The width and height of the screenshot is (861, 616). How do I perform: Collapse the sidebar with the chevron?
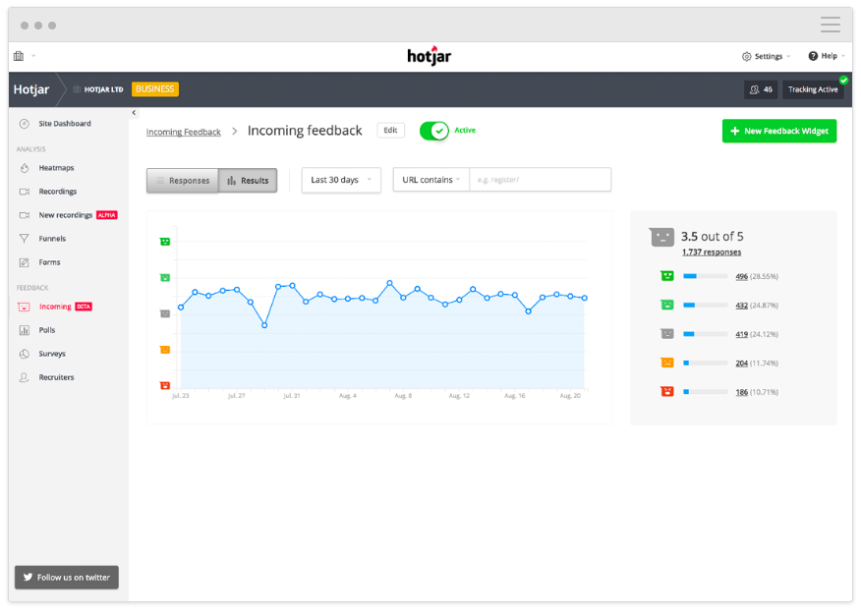tap(134, 113)
